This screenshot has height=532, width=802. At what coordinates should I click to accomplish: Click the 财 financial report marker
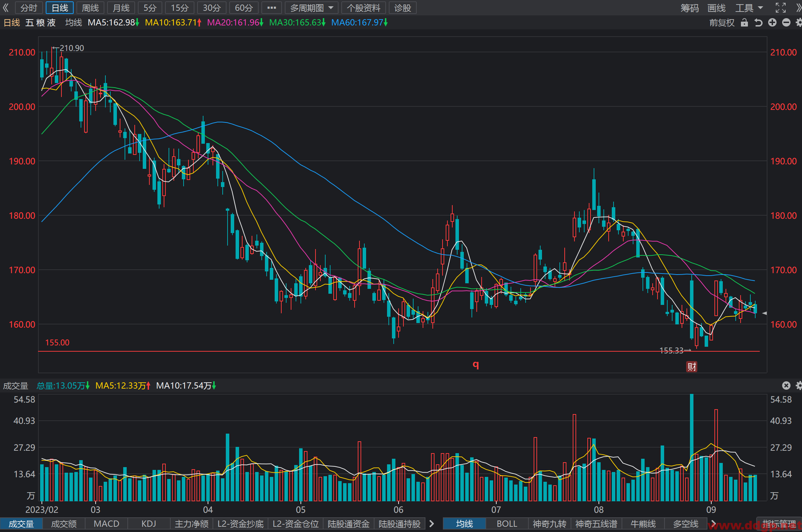point(692,367)
